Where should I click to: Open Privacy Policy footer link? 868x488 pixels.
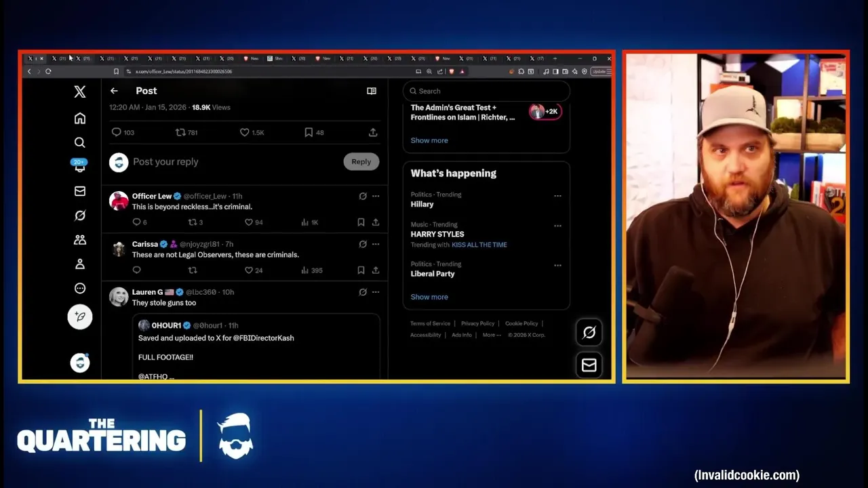point(478,323)
